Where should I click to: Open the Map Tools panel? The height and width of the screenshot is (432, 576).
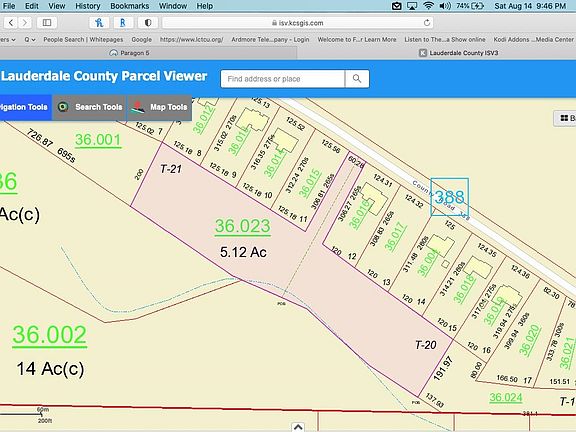click(159, 107)
